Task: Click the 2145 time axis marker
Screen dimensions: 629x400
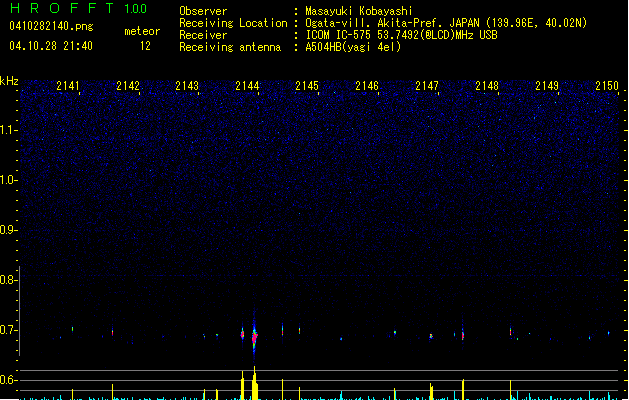Action: (307, 85)
